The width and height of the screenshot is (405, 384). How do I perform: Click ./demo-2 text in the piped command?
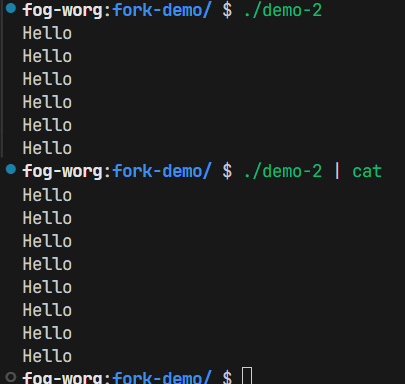coord(283,171)
